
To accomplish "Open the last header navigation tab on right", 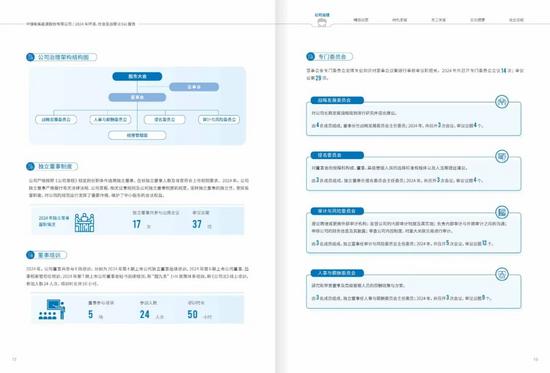I will coord(516,20).
